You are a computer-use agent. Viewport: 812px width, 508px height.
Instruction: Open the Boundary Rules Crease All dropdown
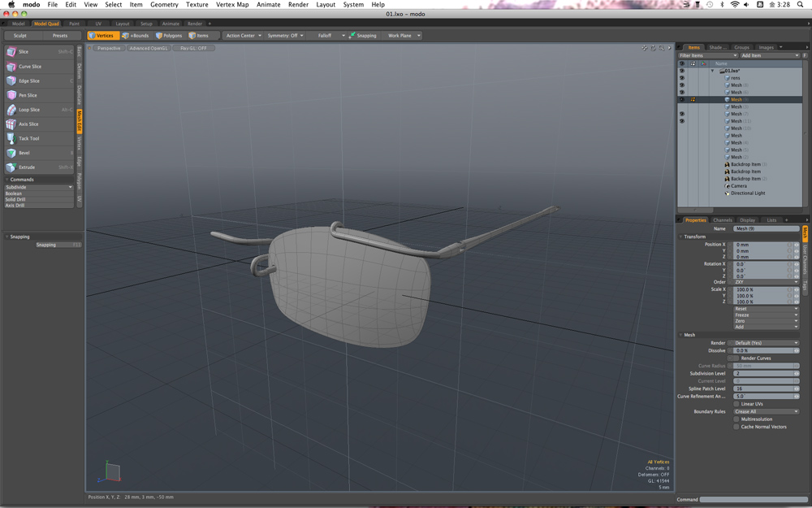(x=766, y=411)
